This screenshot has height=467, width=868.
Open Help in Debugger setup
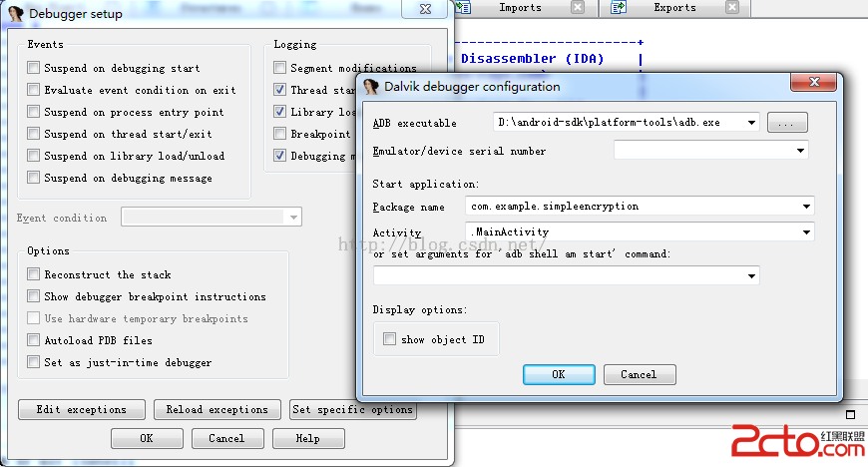coord(308,438)
